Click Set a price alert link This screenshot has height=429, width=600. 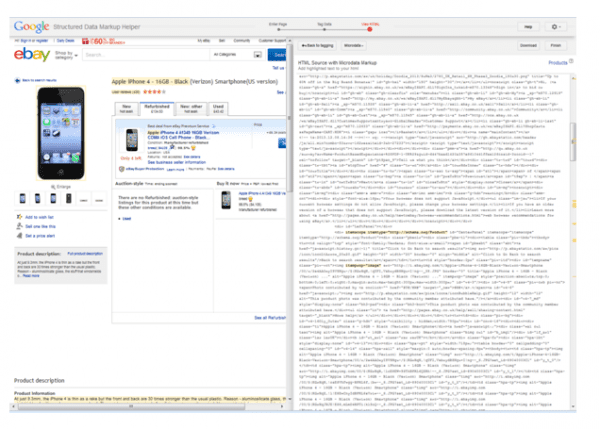click(40, 236)
